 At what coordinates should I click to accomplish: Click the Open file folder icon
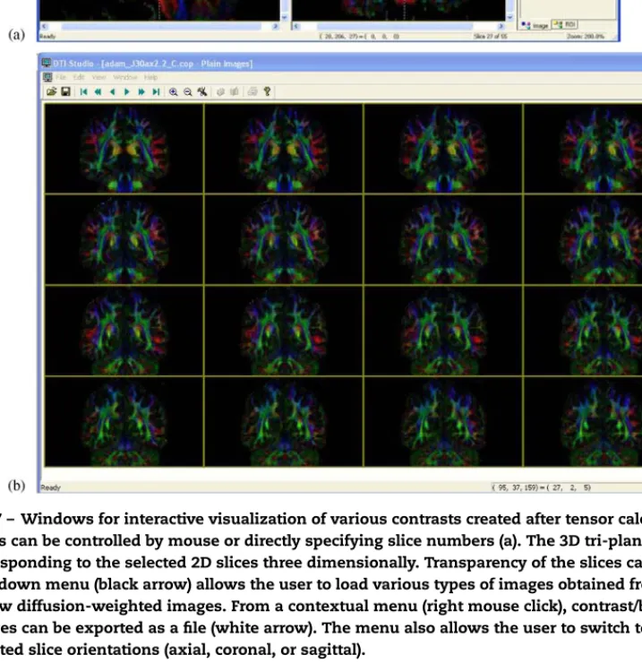pos(51,91)
